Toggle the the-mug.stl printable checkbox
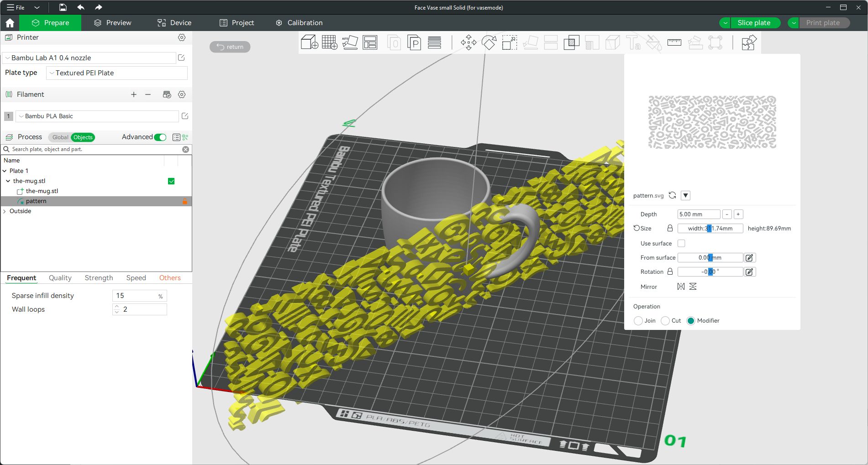This screenshot has height=465, width=868. (171, 181)
